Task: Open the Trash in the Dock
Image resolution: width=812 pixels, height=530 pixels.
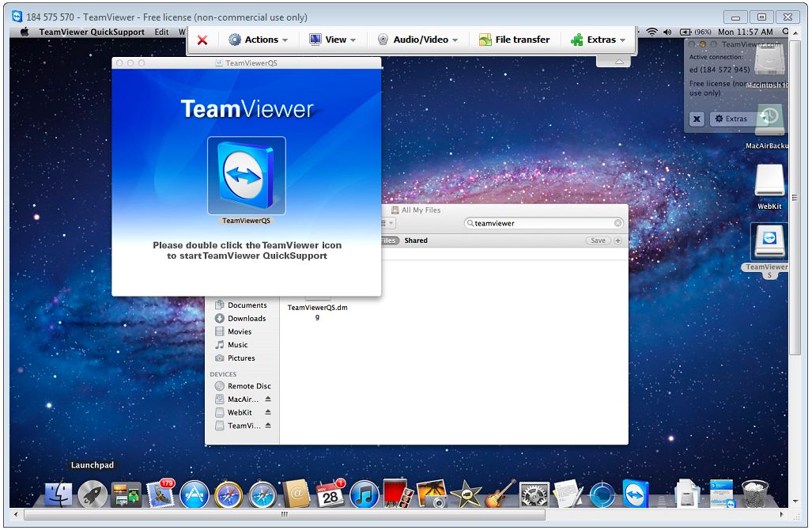Action: tap(755, 494)
